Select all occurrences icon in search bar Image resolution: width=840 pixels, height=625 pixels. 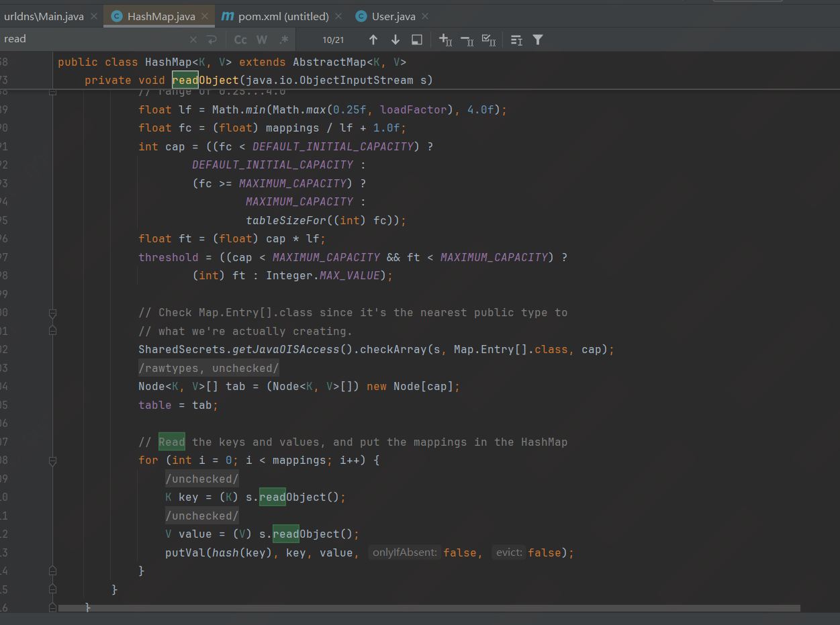[x=489, y=40]
